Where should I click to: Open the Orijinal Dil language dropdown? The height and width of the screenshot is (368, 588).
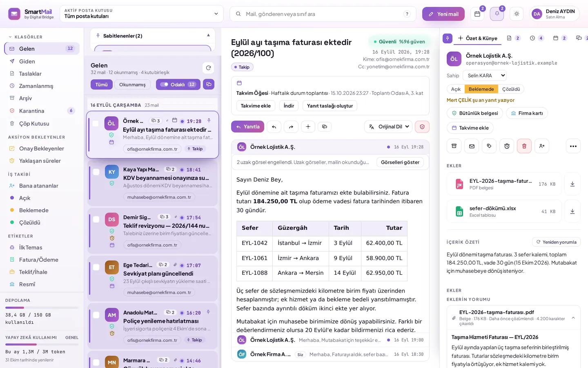coord(388,127)
